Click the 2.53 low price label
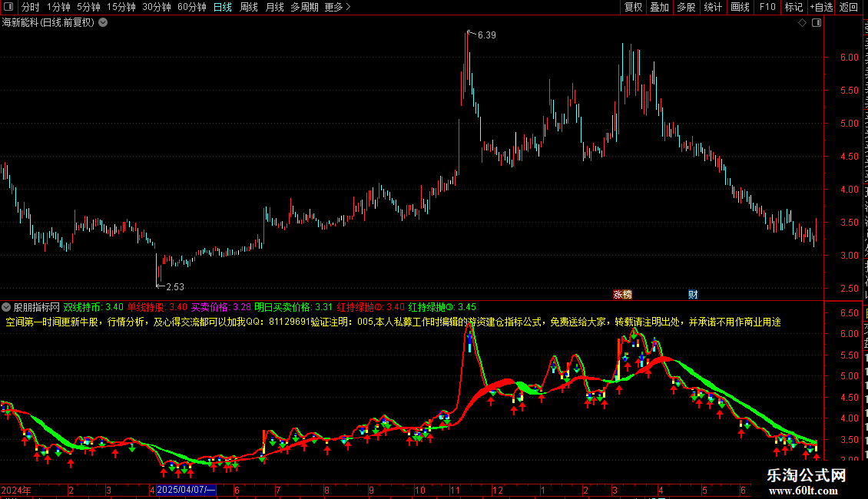Viewport: 868px width, 499px height. [175, 286]
